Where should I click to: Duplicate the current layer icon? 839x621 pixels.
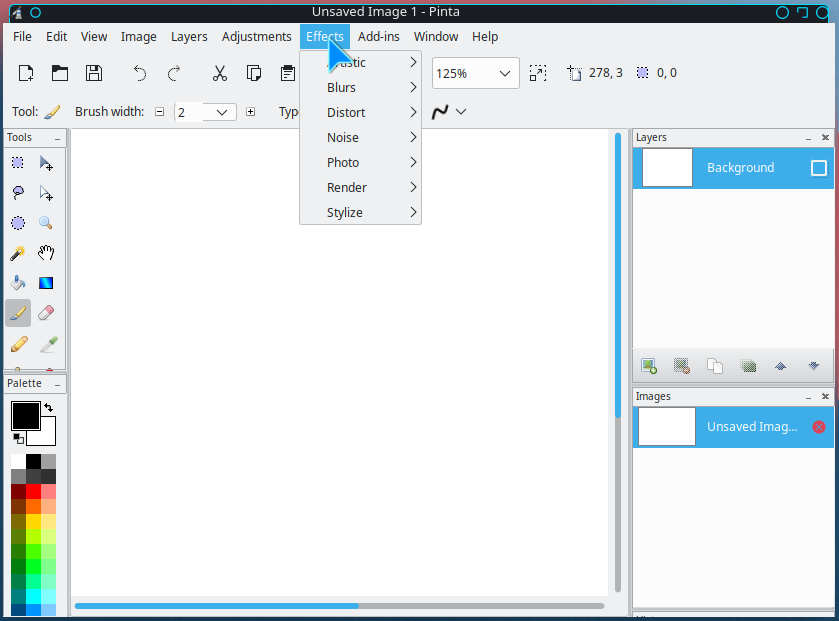[715, 366]
